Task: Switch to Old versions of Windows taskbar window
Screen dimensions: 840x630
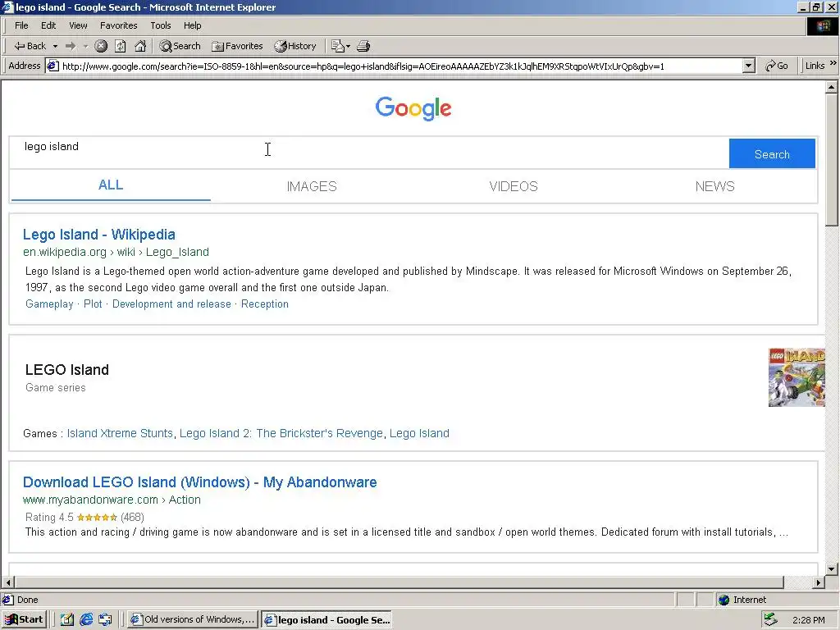Action: (x=193, y=619)
